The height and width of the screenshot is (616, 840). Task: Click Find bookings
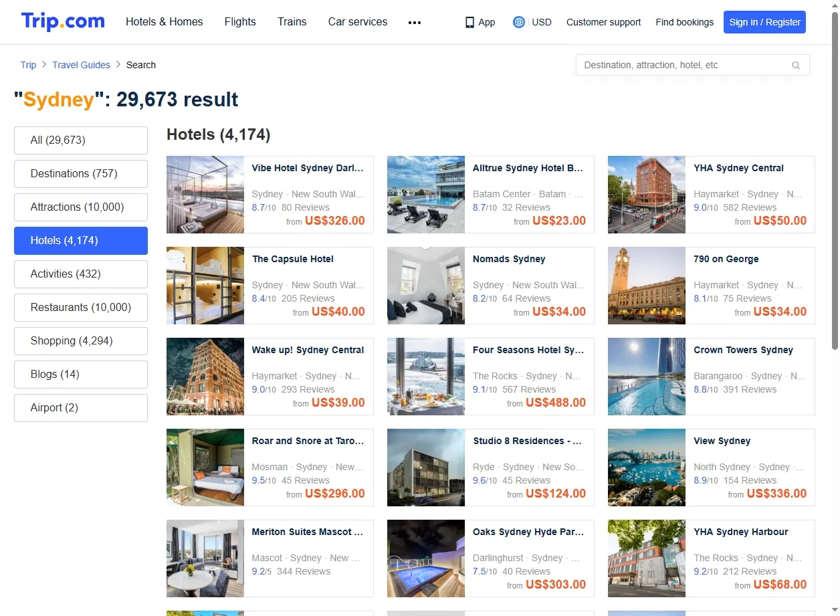[x=684, y=22]
